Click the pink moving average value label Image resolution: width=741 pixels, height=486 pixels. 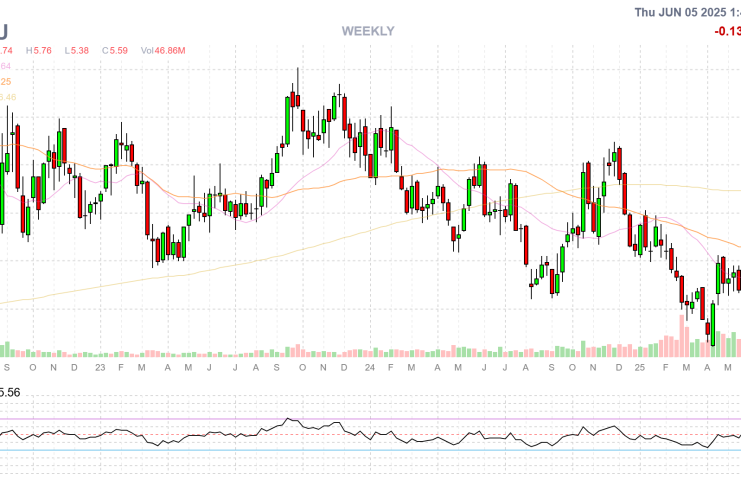tap(5, 66)
